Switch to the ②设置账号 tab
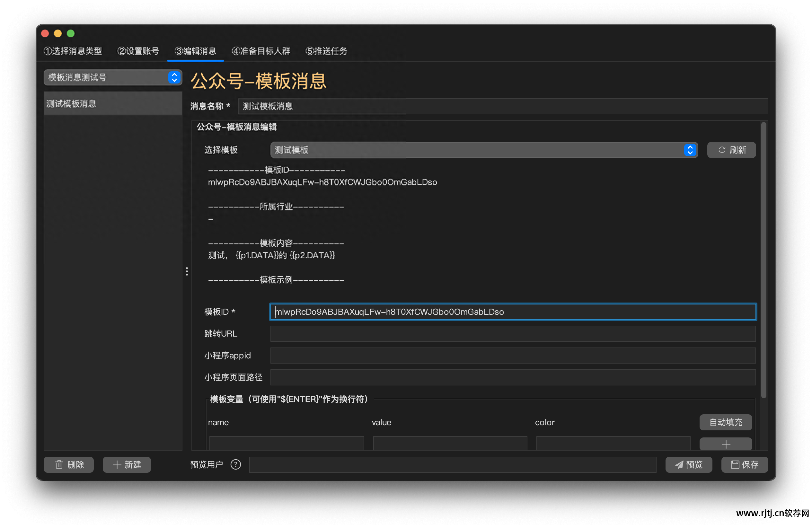812x528 pixels. (138, 51)
